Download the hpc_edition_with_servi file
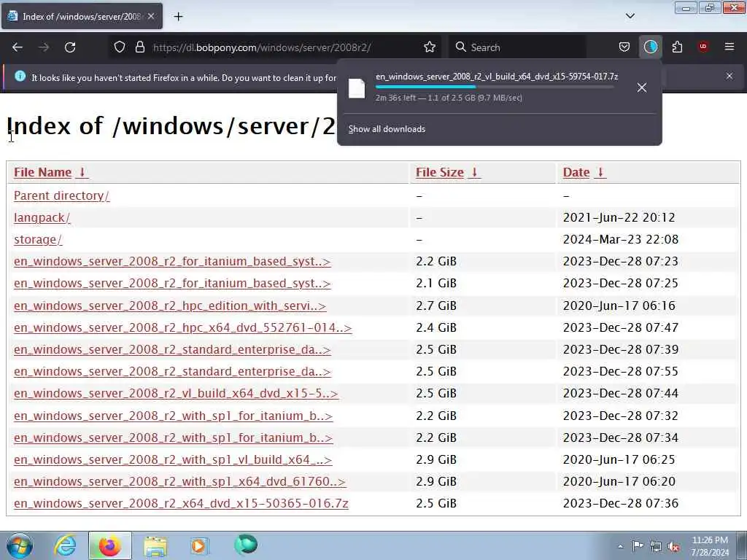Image resolution: width=747 pixels, height=560 pixels. tap(170, 306)
